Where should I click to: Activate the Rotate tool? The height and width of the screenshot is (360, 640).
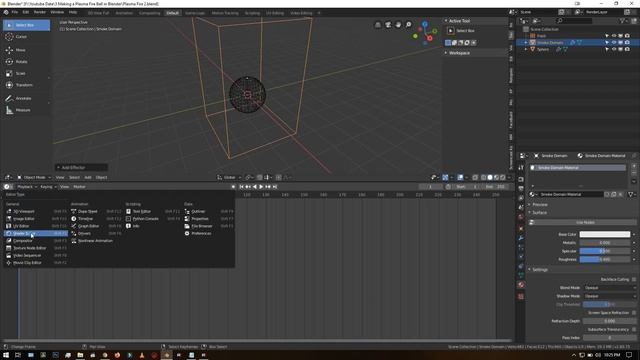pyautogui.click(x=26, y=62)
